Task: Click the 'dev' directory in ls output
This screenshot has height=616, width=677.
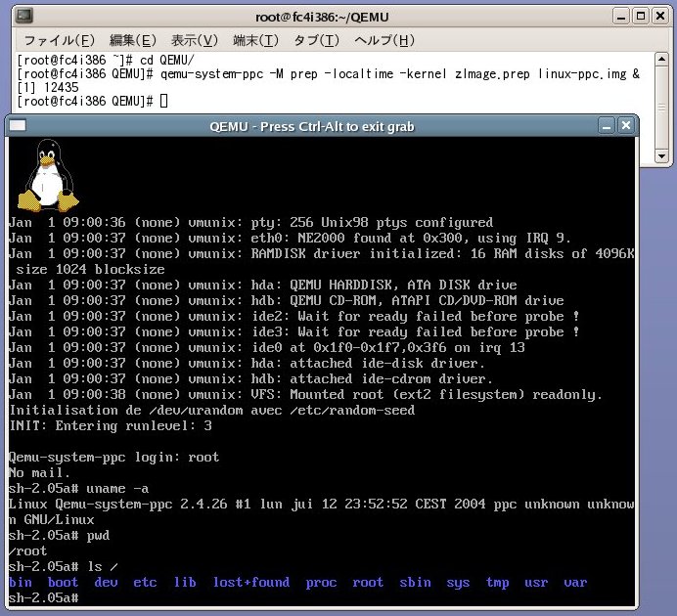Action: coord(106,583)
